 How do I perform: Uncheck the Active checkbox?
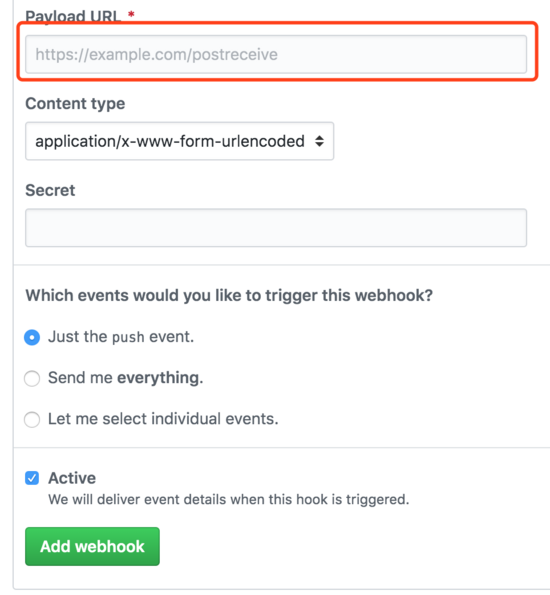[32, 478]
